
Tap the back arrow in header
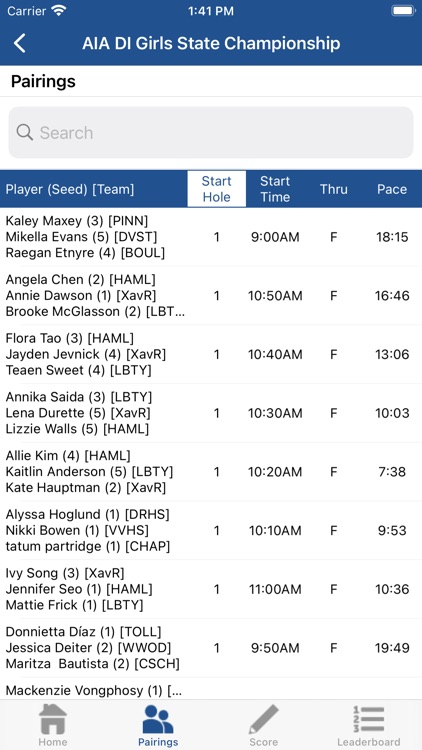tap(20, 43)
